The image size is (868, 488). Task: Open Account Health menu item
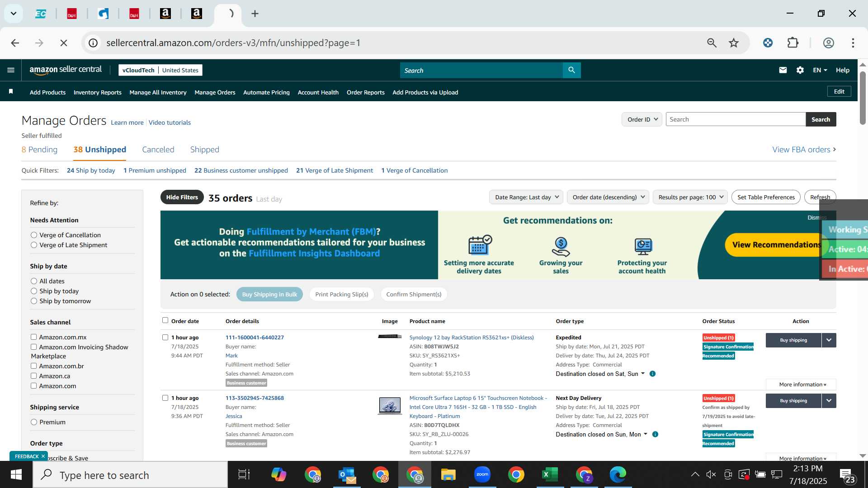[x=318, y=92]
